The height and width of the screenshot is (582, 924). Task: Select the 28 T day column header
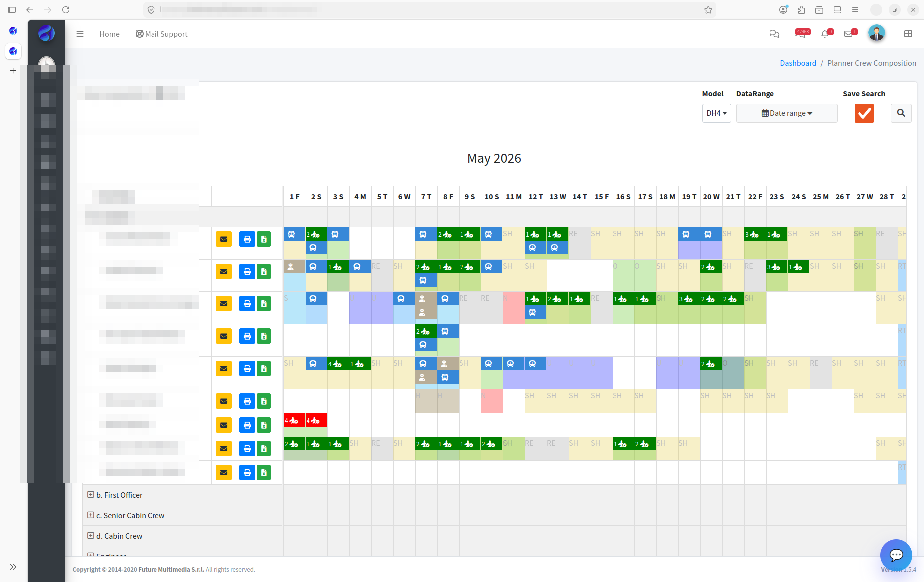pos(887,197)
